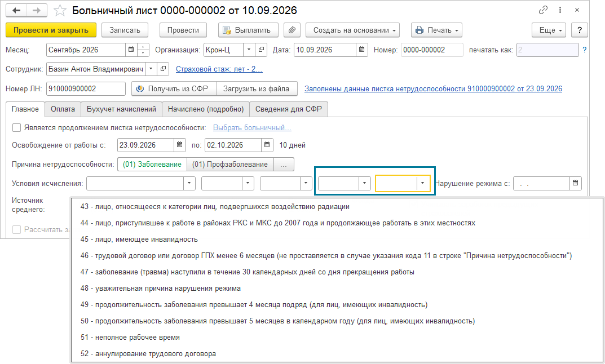
Task: Click the Получить из СФР button
Action: (174, 88)
